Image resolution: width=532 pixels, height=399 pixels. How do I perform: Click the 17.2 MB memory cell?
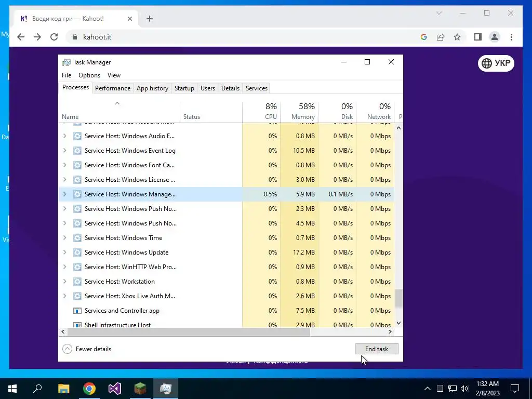pyautogui.click(x=300, y=252)
